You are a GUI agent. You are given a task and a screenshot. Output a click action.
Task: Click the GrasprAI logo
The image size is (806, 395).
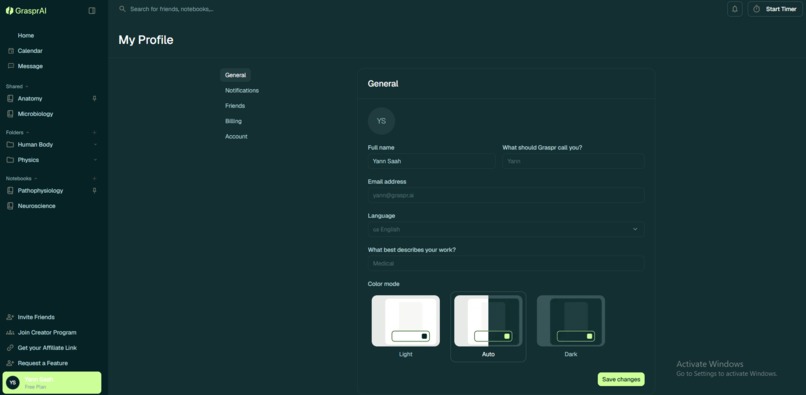(26, 10)
